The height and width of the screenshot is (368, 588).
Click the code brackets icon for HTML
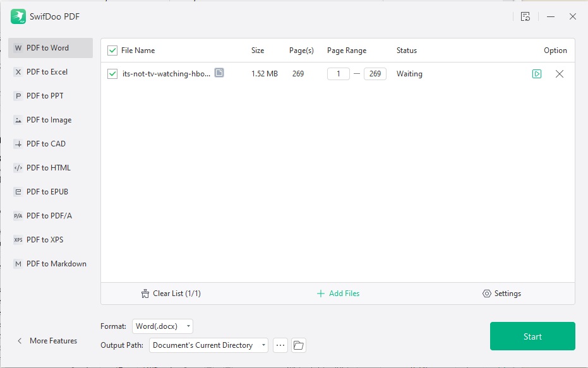(18, 168)
